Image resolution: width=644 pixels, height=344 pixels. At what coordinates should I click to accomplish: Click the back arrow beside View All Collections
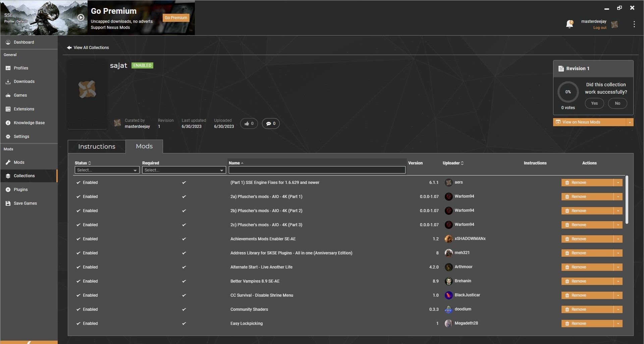click(x=69, y=48)
